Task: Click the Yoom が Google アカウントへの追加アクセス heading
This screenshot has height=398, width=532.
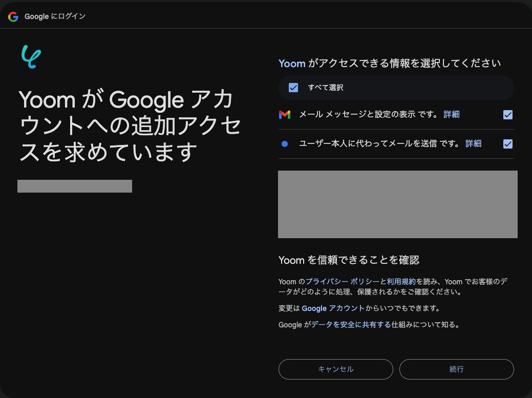Action: pyautogui.click(x=130, y=125)
